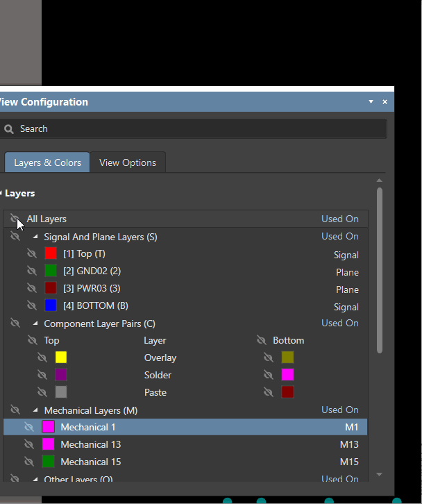Toggle visibility of Component Layer Pairs group

pyautogui.click(x=15, y=323)
